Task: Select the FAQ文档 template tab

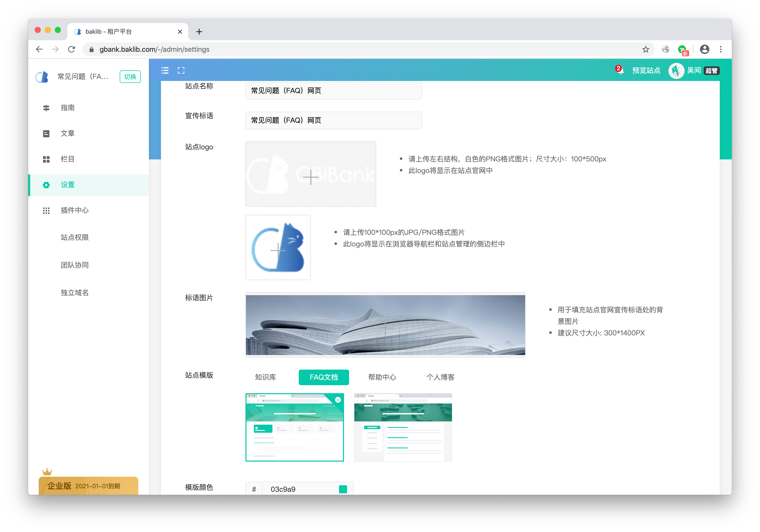Action: [x=323, y=377]
